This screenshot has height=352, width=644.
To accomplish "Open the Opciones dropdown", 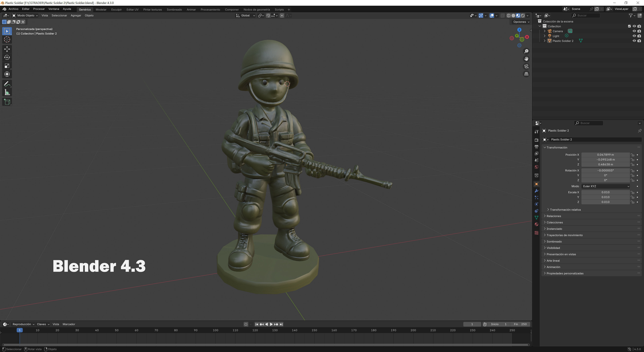I will pyautogui.click(x=521, y=22).
